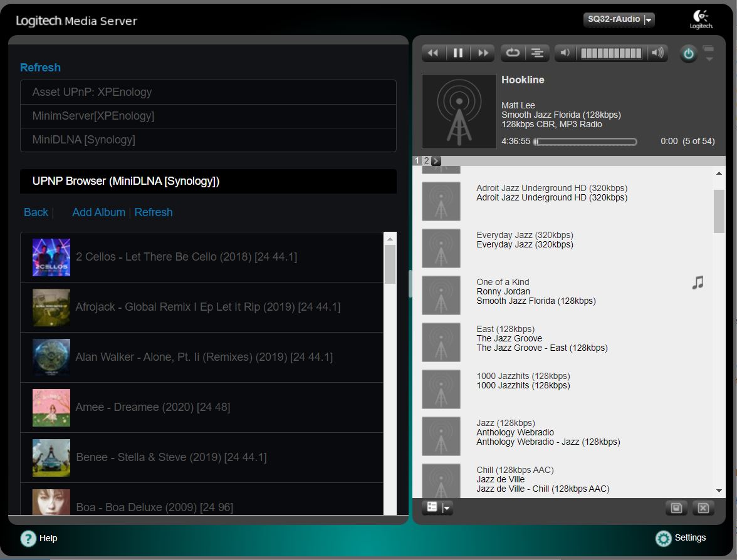The image size is (737, 560).
Task: Toggle the player power button
Action: [x=688, y=54]
